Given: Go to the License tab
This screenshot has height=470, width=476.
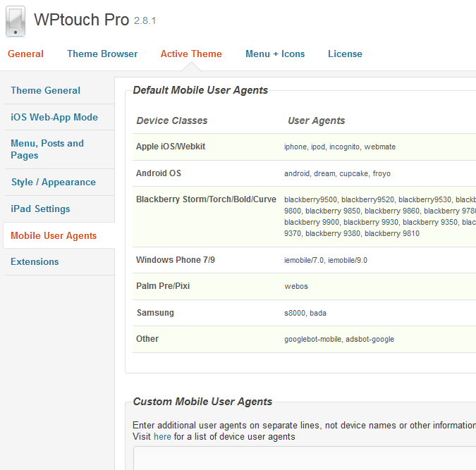Looking at the screenshot, I should click(x=345, y=54).
